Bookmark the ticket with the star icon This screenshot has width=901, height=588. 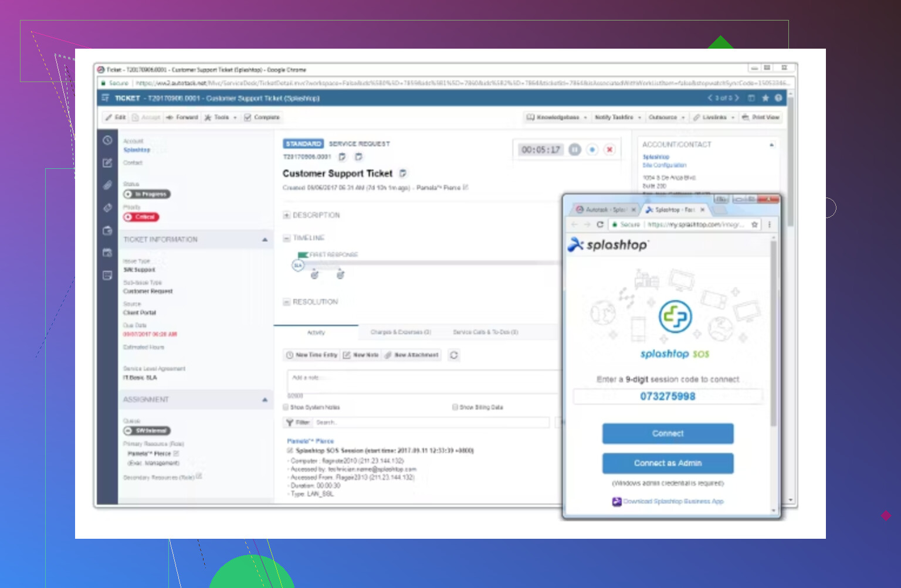765,98
